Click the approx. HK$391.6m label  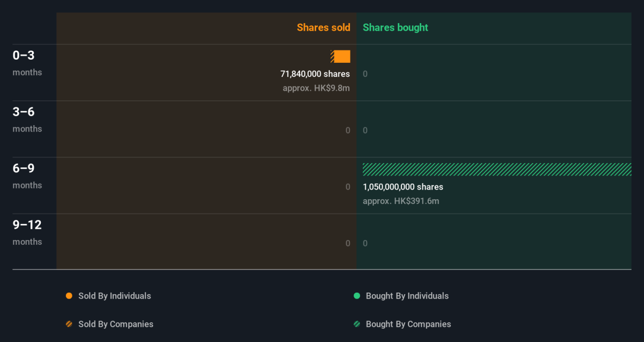coord(401,201)
